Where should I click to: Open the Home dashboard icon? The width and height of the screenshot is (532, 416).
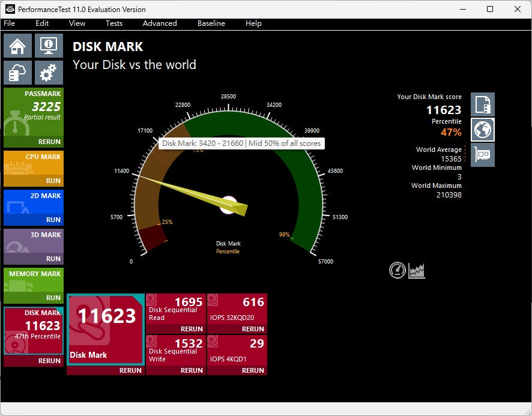[17, 46]
